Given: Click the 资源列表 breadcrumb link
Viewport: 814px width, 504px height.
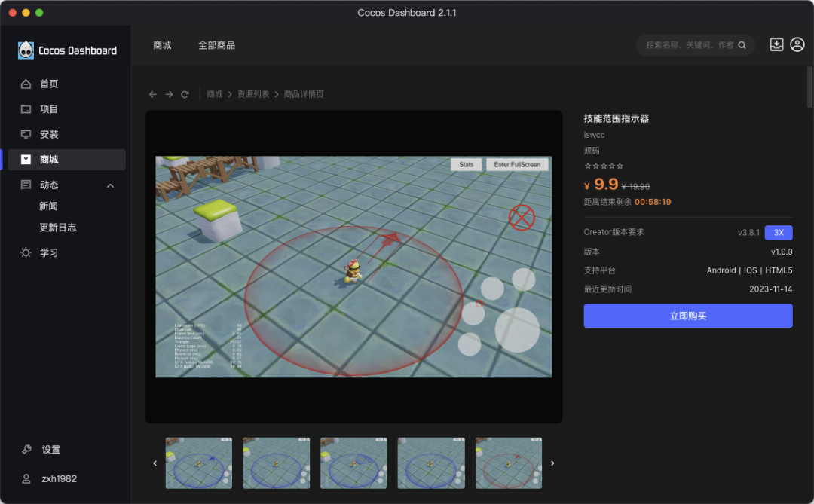Looking at the screenshot, I should tap(253, 94).
